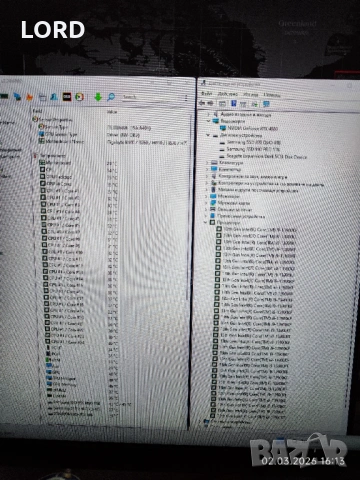
Task: Collapse the Дискови устройства node
Action: (208, 135)
